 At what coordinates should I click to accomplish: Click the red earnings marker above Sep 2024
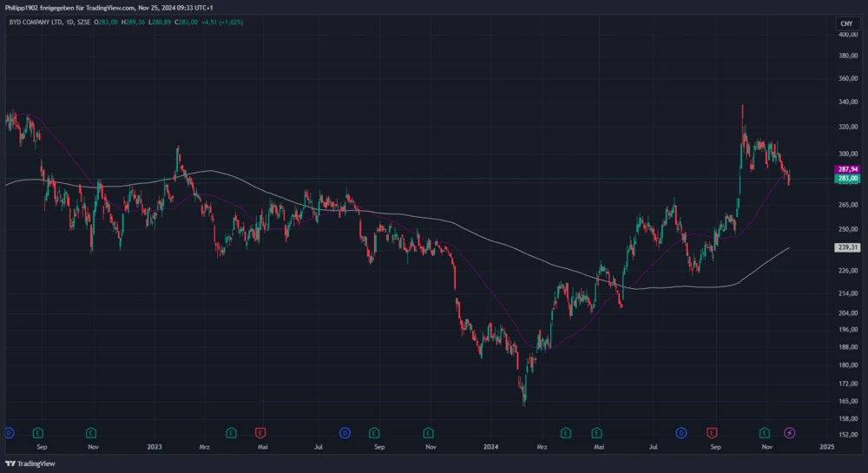(712, 431)
